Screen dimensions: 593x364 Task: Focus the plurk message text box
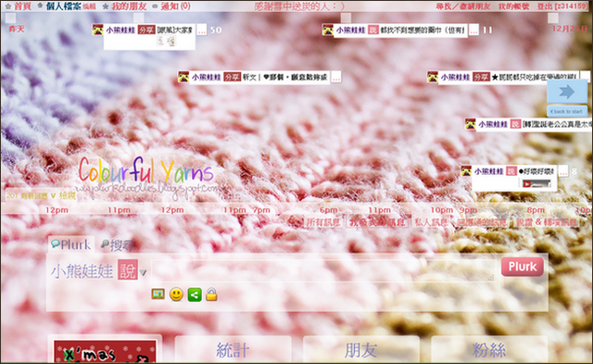324,270
